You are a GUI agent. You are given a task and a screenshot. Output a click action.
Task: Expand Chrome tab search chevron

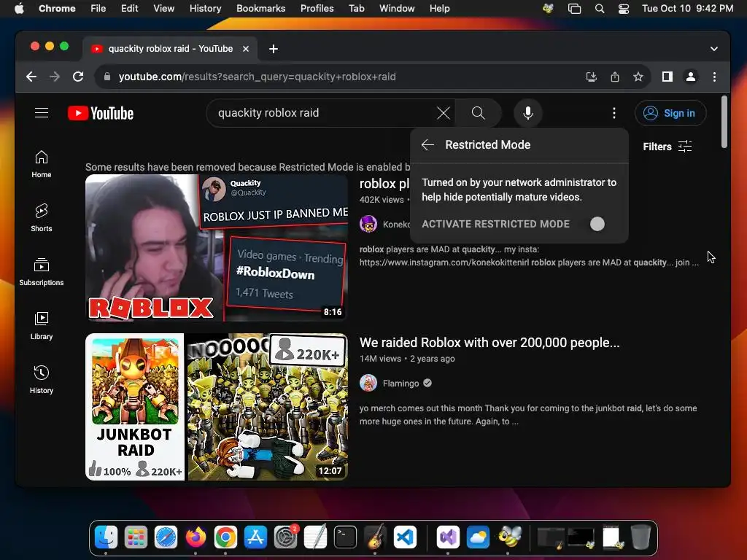pos(713,49)
